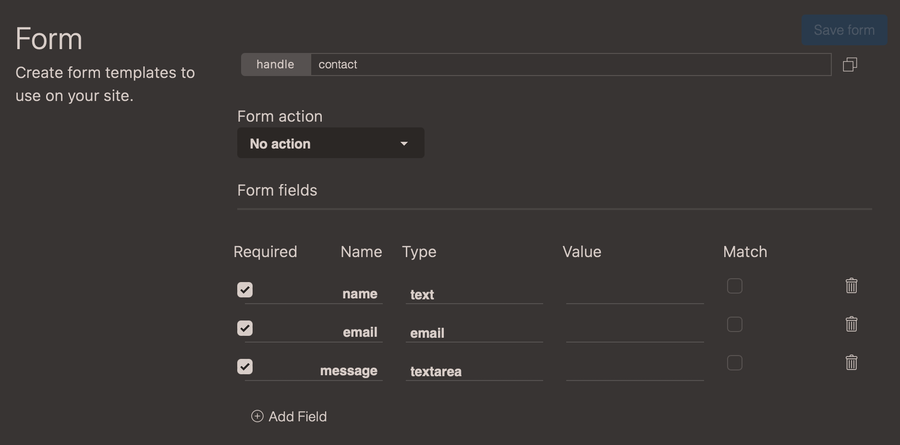Enable Match for the message field
The width and height of the screenshot is (900, 445).
click(x=734, y=362)
